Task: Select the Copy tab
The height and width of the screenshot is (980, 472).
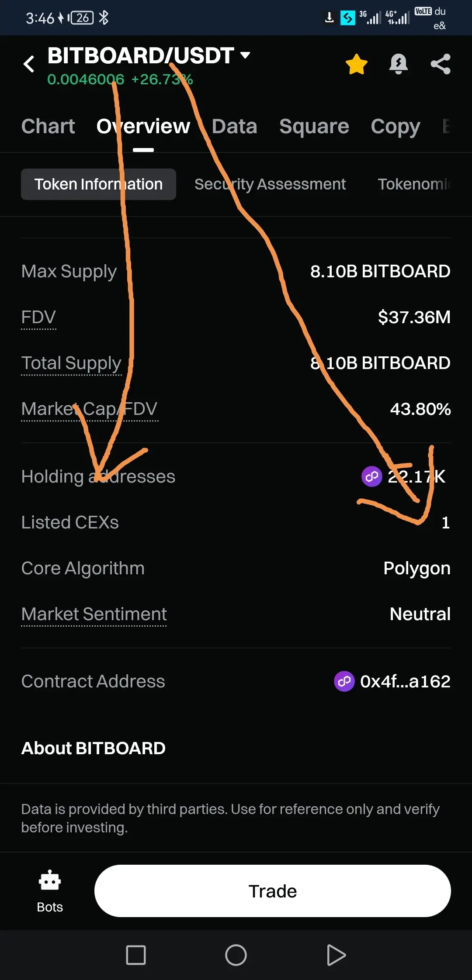Action: (396, 127)
